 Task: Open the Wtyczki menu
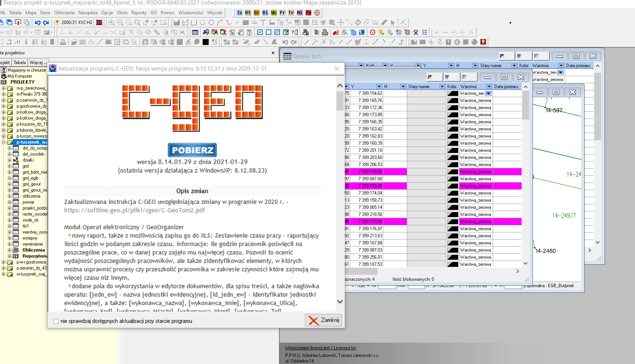pyautogui.click(x=215, y=13)
